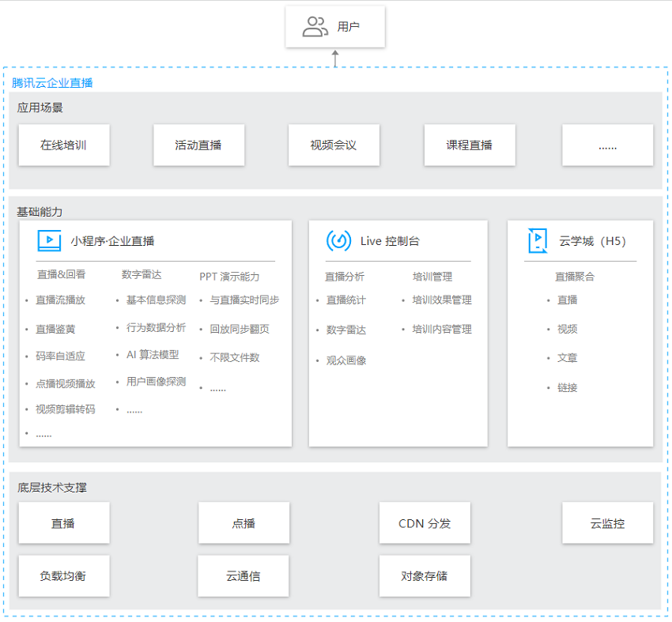Click 数字雷达 heading in 小程序·企业直播 card
Image resolution: width=672 pixels, height=622 pixels.
click(142, 274)
